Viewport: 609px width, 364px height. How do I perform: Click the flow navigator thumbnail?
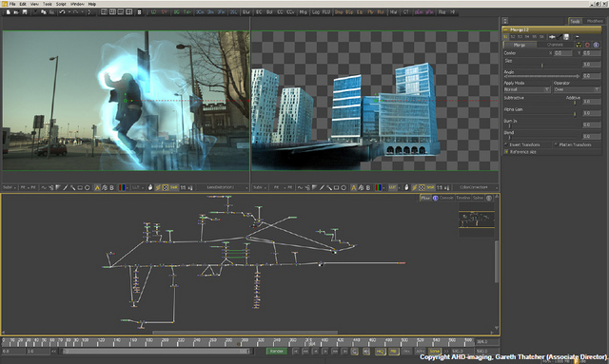[477, 220]
